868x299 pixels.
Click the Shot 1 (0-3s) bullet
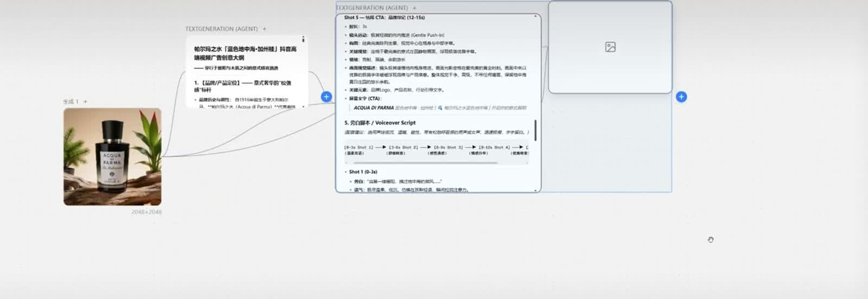click(363, 172)
